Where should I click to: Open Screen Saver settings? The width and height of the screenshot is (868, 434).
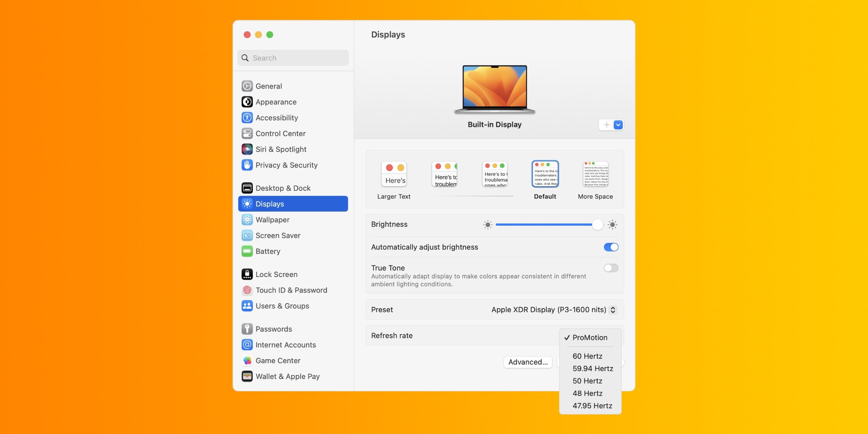click(x=278, y=235)
